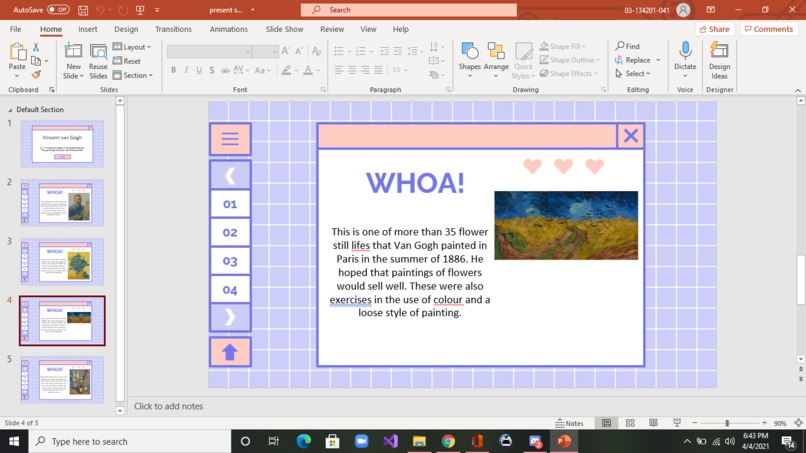Click Find in Editing group
This screenshot has height=453, width=806.
(628, 46)
